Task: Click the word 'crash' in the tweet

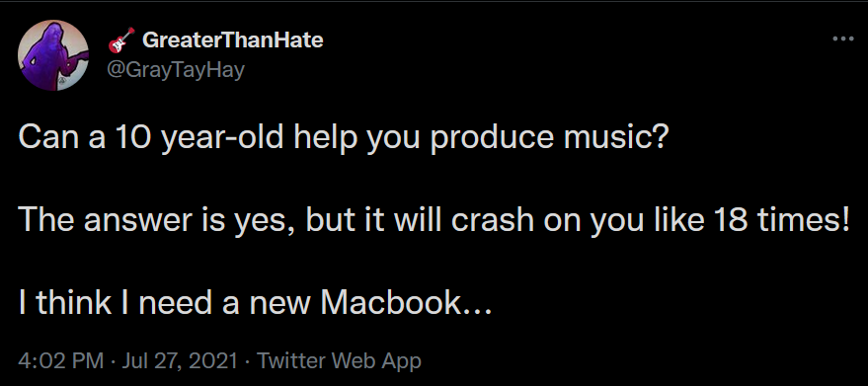Action: [493, 220]
